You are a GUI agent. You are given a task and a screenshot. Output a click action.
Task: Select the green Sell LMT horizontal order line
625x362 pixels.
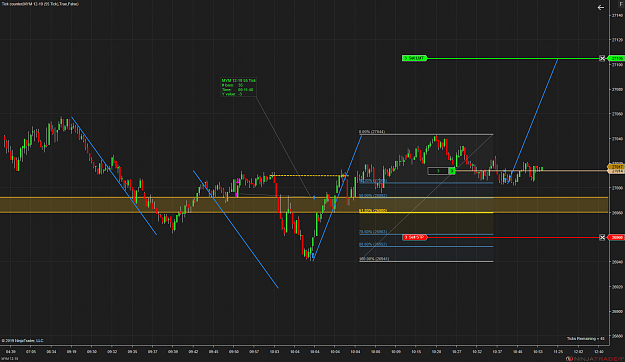click(513, 58)
